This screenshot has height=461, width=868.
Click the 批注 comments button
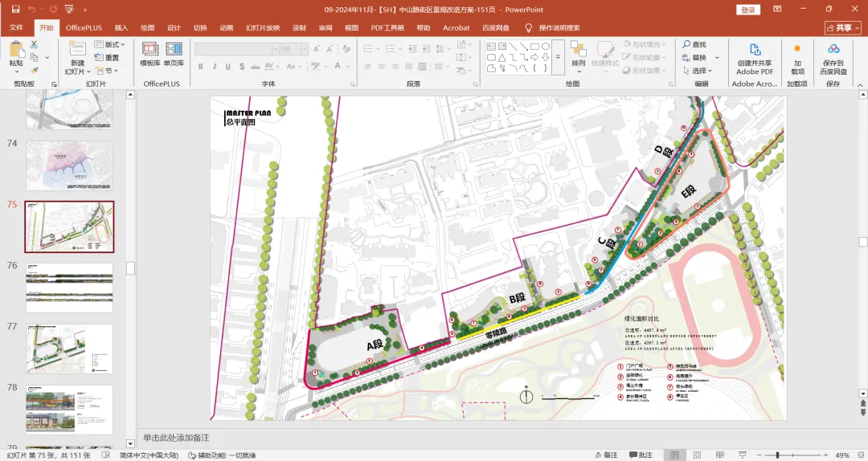point(641,455)
